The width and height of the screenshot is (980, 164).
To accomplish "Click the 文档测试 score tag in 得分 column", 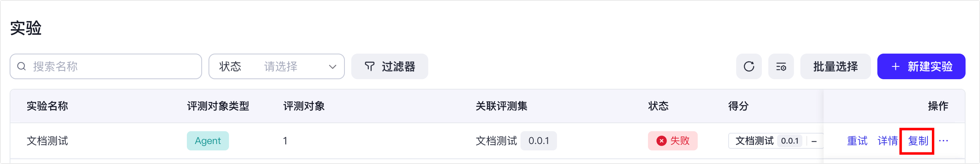I will click(x=754, y=141).
